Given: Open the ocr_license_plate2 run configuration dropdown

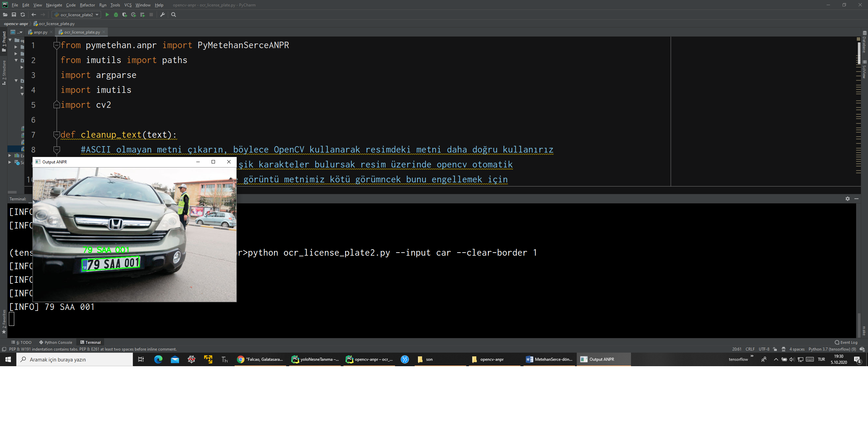Looking at the screenshot, I should coord(76,15).
